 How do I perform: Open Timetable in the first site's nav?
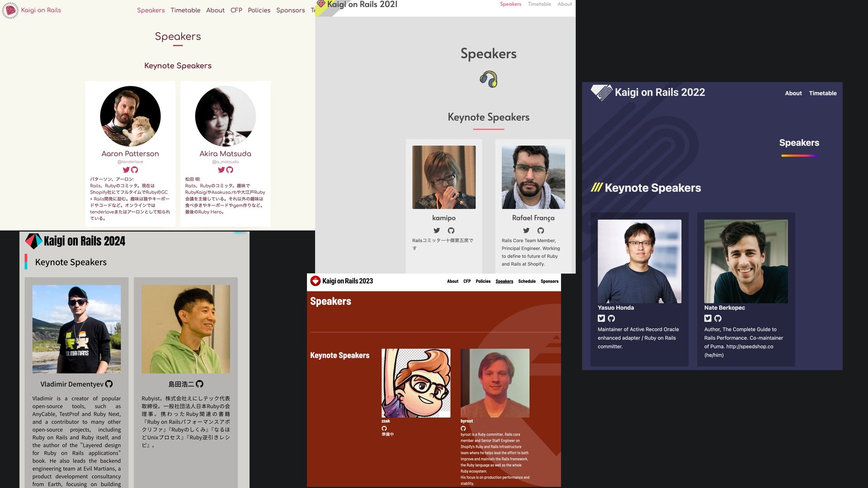[185, 10]
